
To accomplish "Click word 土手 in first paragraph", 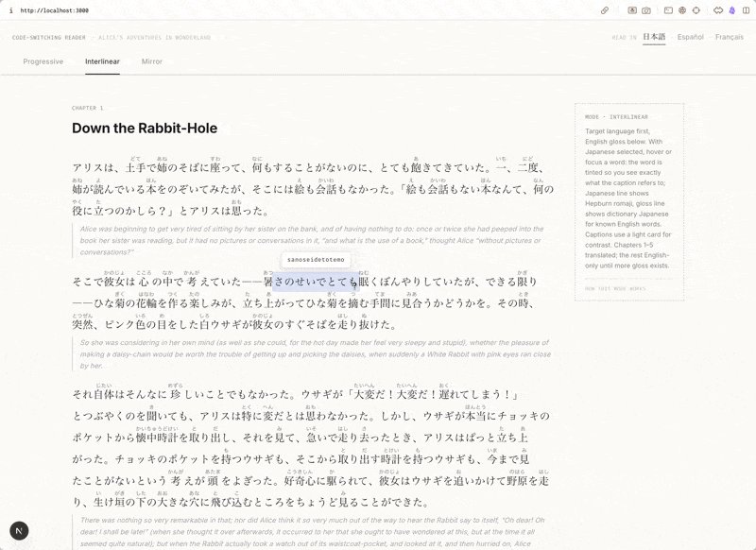I will (x=135, y=168).
